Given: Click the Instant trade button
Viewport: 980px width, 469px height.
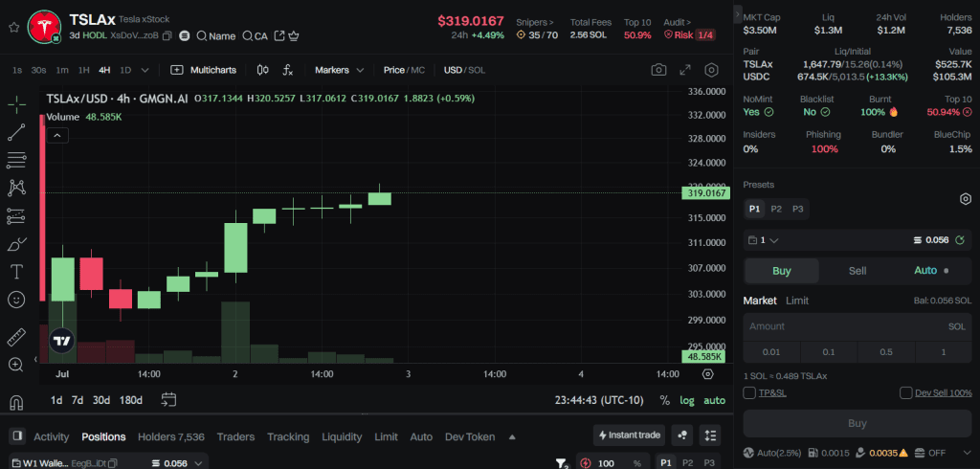Looking at the screenshot, I should 629,435.
